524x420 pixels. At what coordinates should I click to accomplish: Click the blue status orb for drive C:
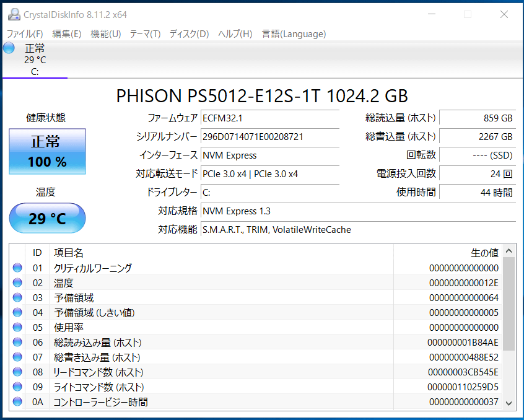9,48
